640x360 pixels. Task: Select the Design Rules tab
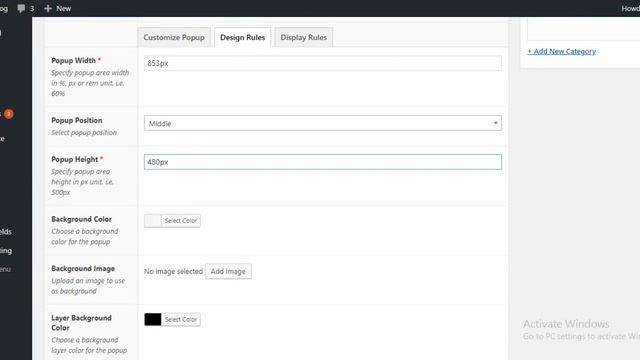(242, 37)
